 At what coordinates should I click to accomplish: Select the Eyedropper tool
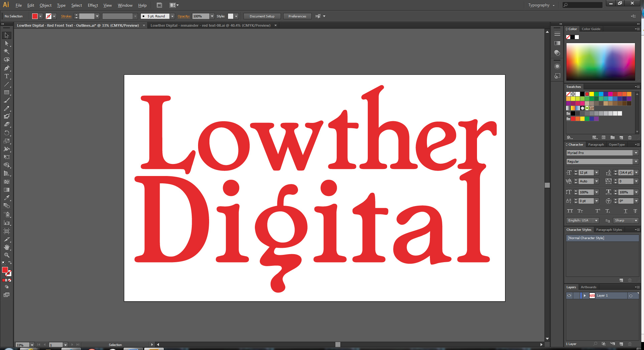click(x=7, y=198)
